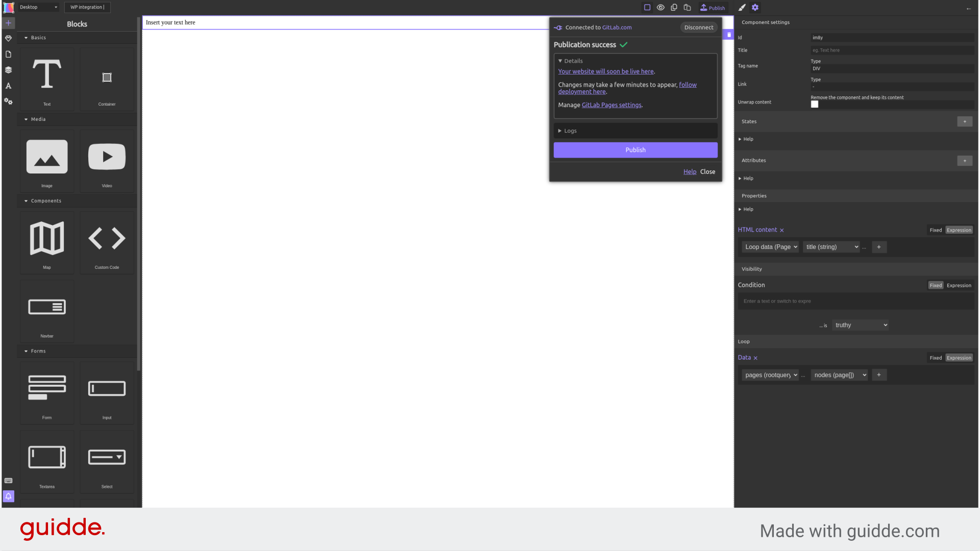The width and height of the screenshot is (980, 551).
Task: Add the Video block
Action: 107,161
